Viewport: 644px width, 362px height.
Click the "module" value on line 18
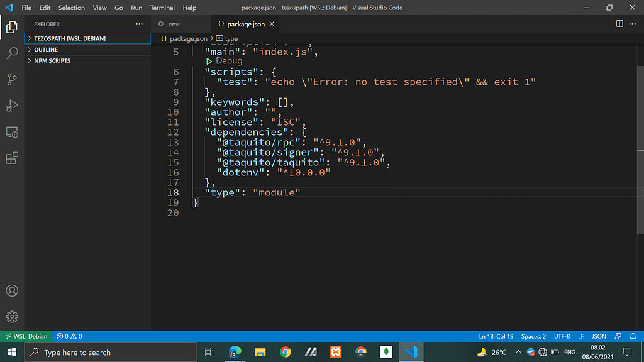coord(277,192)
